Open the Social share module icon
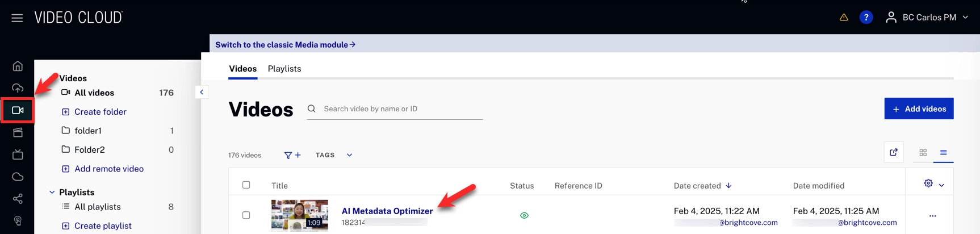Viewport: 980px width, 234px height. [18, 199]
